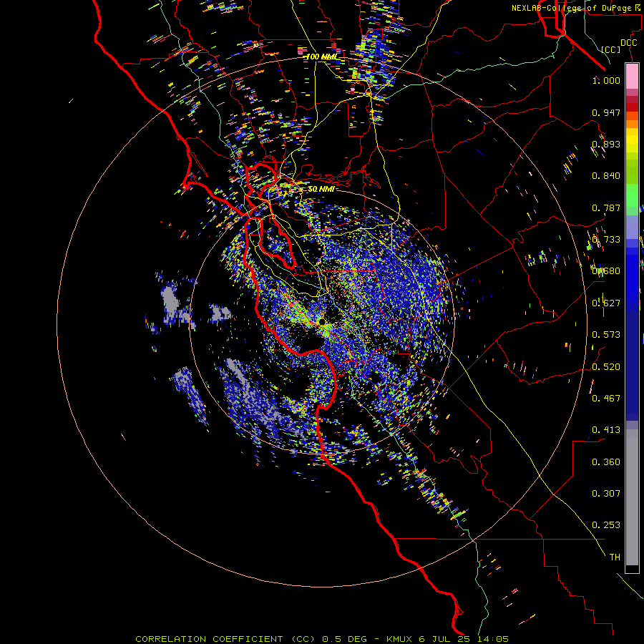Click the 0.947 scale value
Image resolution: width=644 pixels, height=644 pixels.
coord(606,112)
